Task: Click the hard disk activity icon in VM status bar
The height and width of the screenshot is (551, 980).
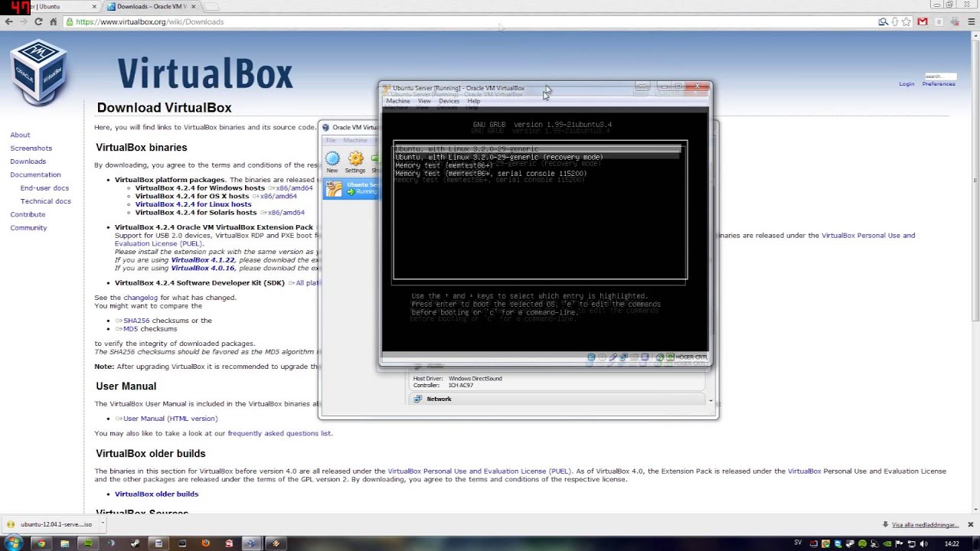Action: click(592, 357)
